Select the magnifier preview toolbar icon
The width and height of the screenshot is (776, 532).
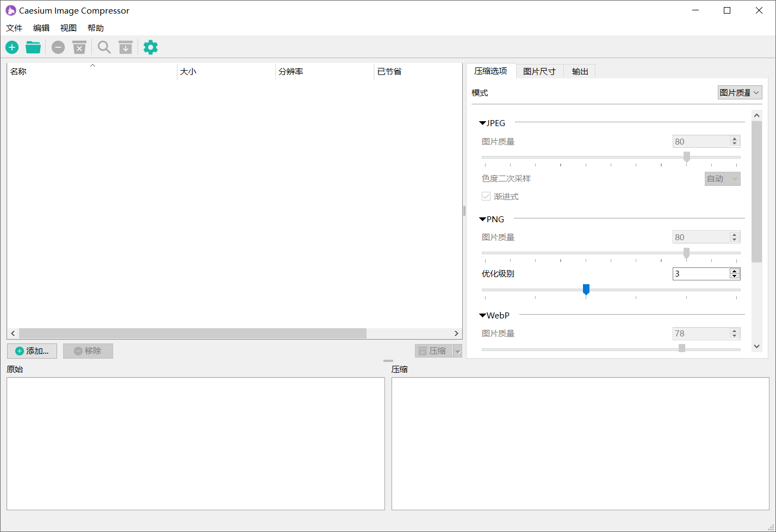104,47
